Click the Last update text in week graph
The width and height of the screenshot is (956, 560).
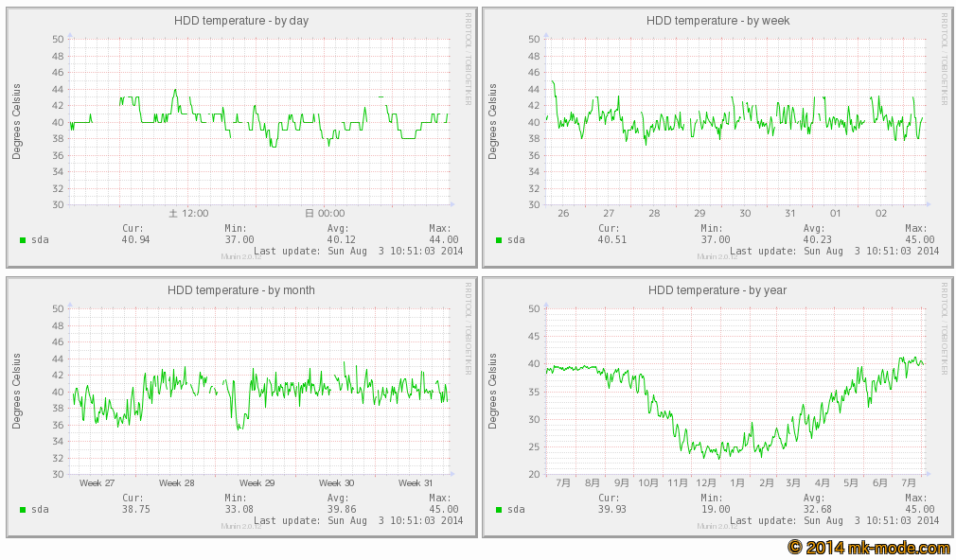coord(835,251)
